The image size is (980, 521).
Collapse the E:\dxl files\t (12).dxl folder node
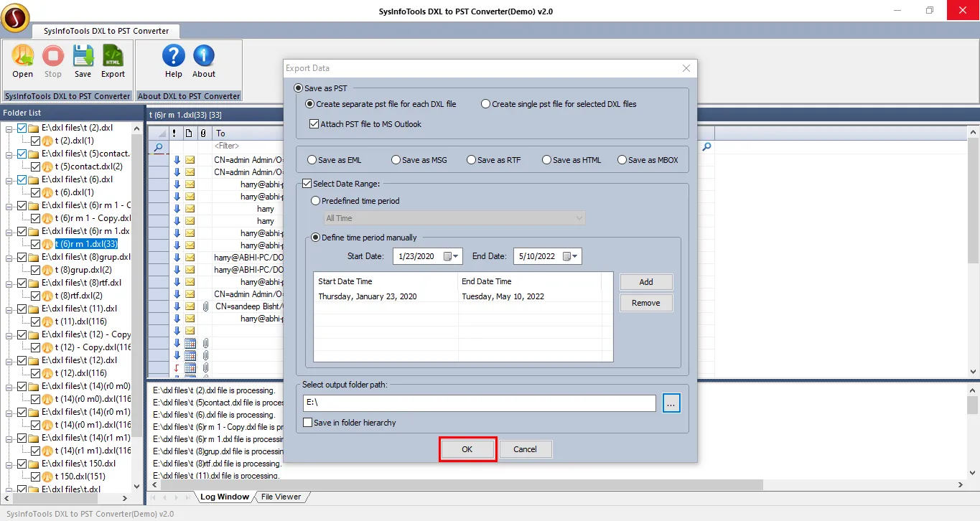9,360
